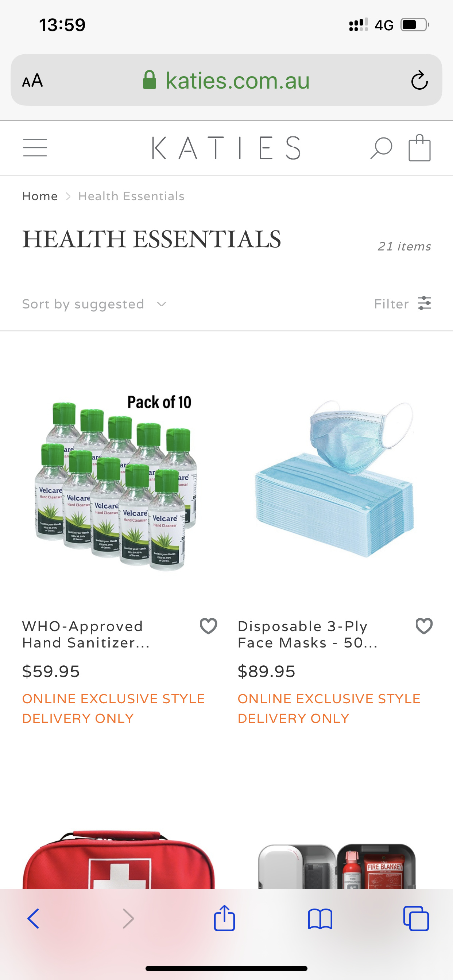The image size is (453, 980).
Task: View the red first aid kit image
Action: point(119,860)
